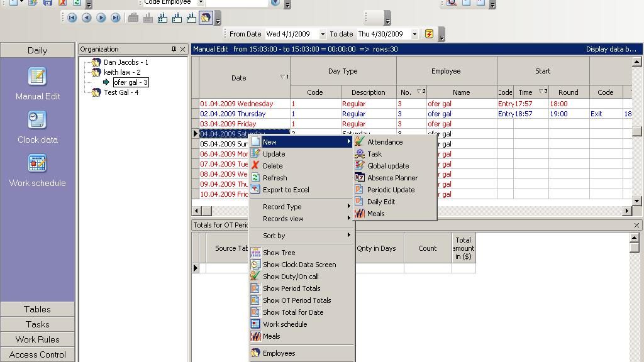Open Manual Edit from the Daily sidebar
Screen dimensions: 644x362
37,84
